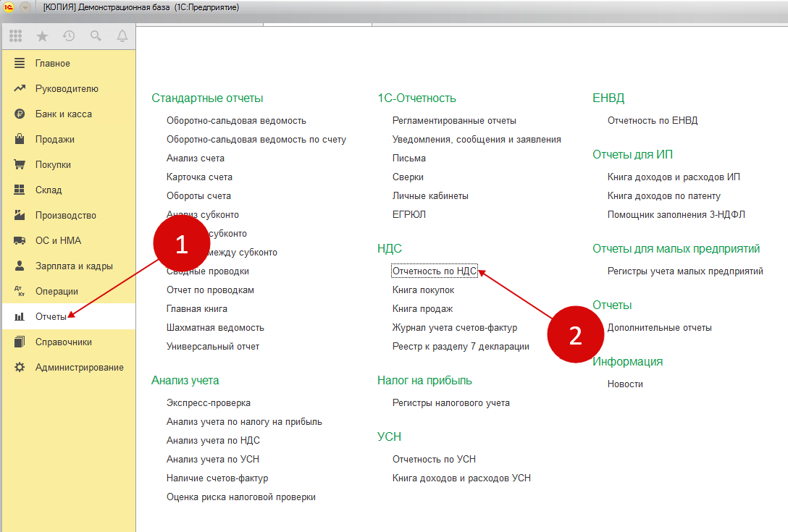The width and height of the screenshot is (788, 532).
Task: Launch Экспресс-проверка under Анализ учета
Action: pos(209,403)
